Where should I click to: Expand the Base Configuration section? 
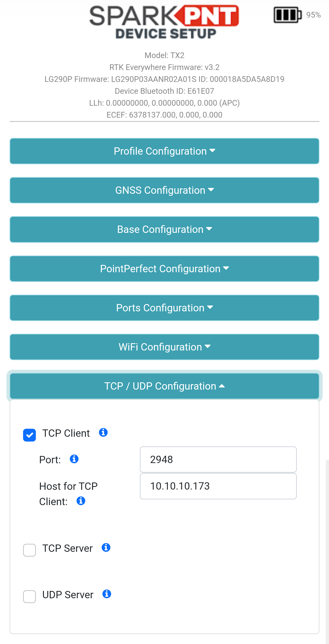(164, 229)
